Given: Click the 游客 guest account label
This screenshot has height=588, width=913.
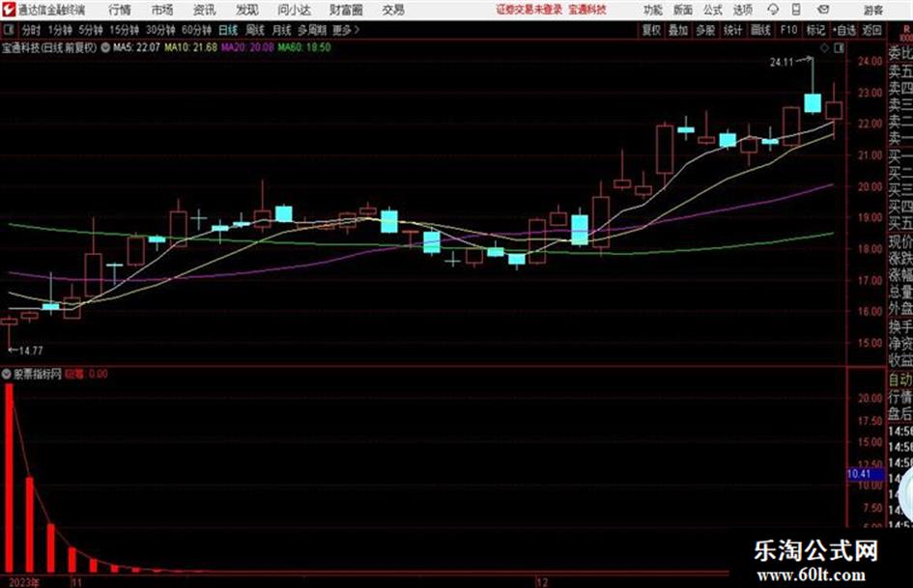Looking at the screenshot, I should point(872,10).
